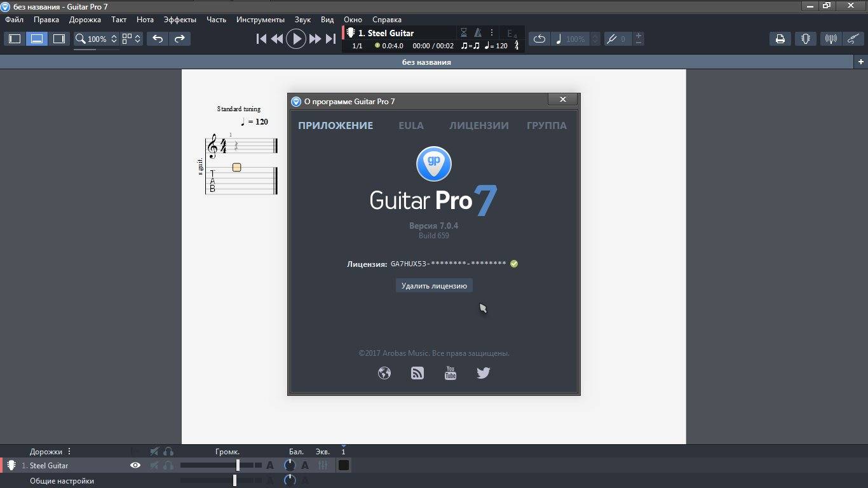Click Steel Guitar bar 1 block
The image size is (868, 488).
pos(343,466)
